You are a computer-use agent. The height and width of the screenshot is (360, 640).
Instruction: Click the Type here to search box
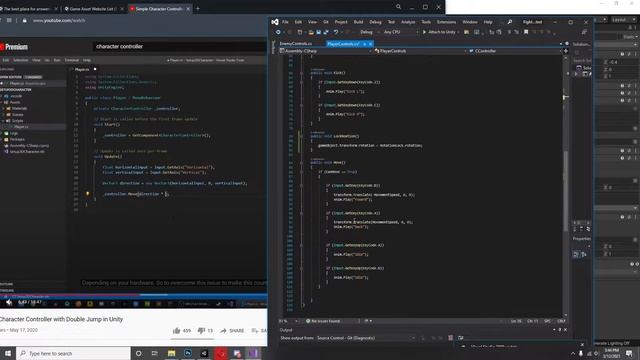73,353
